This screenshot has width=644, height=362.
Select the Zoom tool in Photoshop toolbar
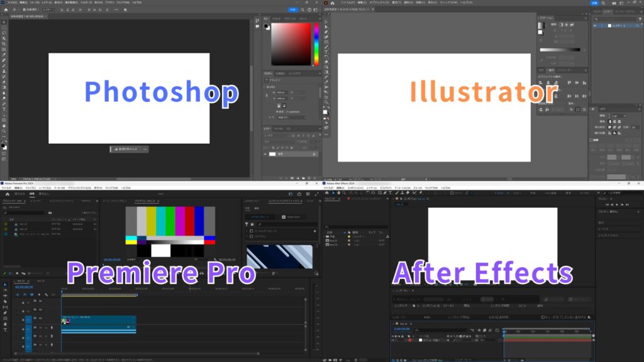(4, 131)
